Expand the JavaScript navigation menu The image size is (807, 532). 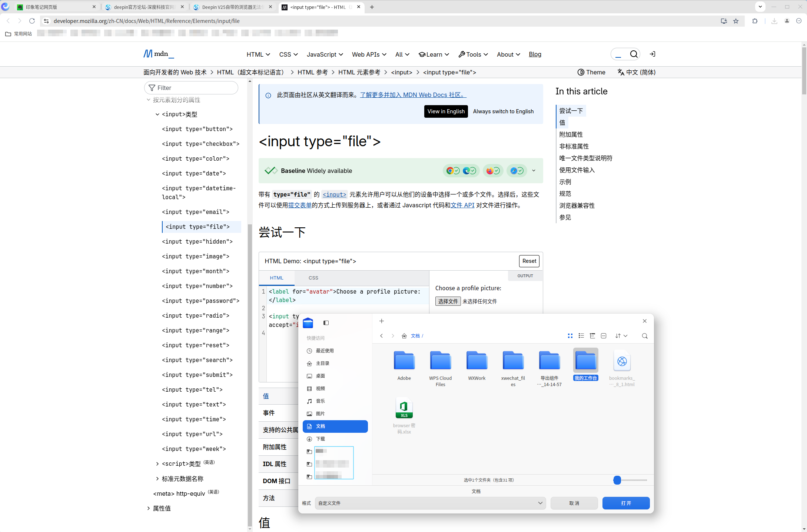pos(325,54)
